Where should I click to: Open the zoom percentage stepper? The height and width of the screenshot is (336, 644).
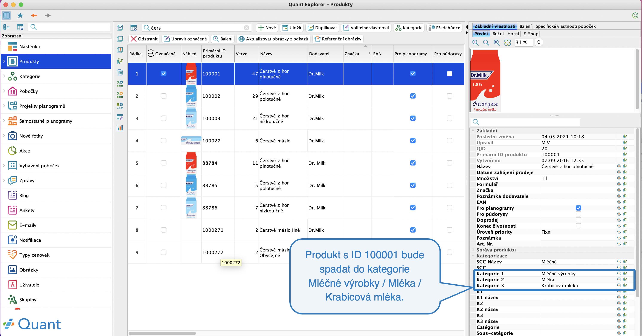click(539, 43)
